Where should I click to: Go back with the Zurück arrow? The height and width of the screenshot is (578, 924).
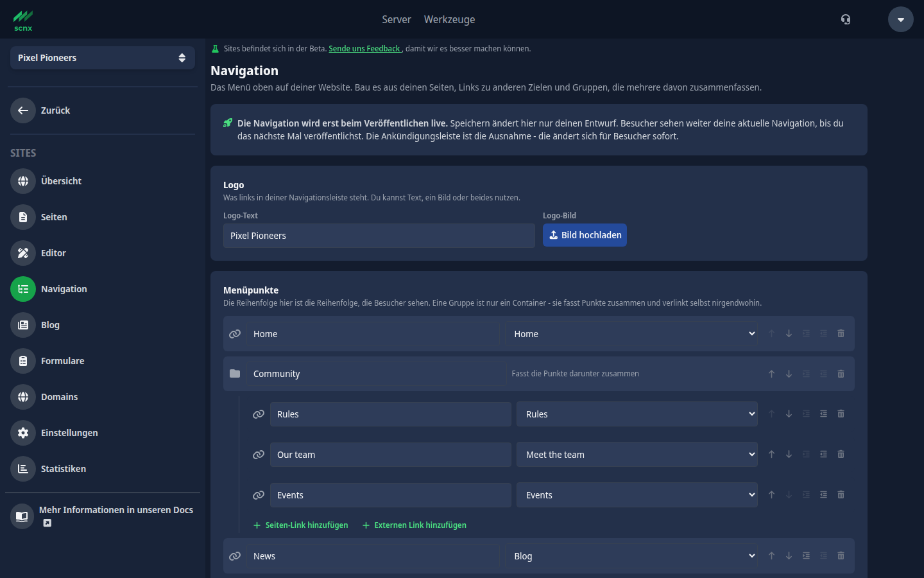[x=23, y=110]
